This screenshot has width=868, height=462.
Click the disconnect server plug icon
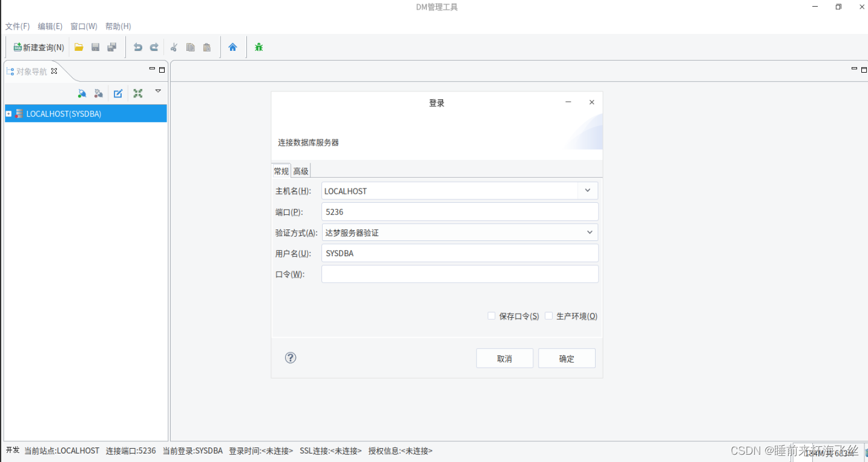click(98, 93)
